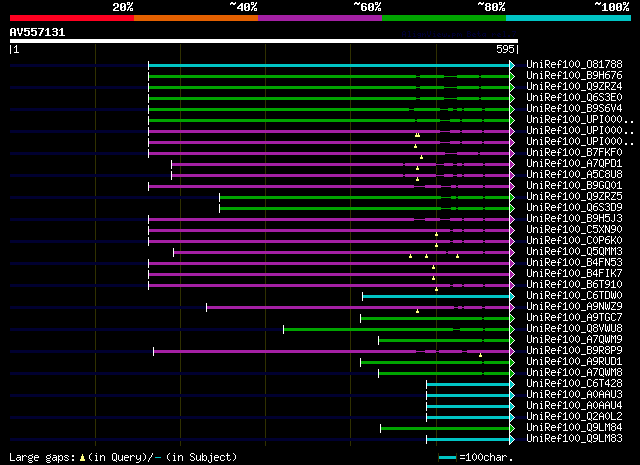Click the yellow gap marker on the UniRef100_B7FKF0 row
640x465 pixels.
tap(422, 157)
